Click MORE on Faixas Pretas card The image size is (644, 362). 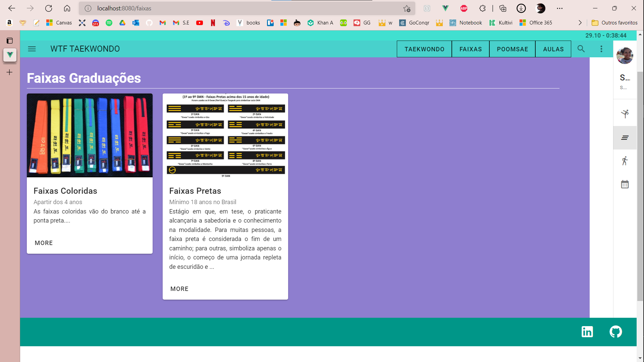pos(179,289)
